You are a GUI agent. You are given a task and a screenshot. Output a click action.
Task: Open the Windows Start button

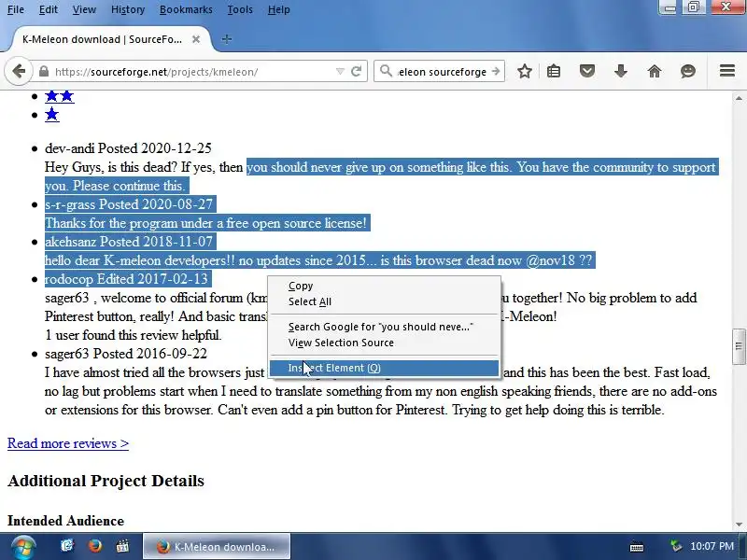coord(22,547)
